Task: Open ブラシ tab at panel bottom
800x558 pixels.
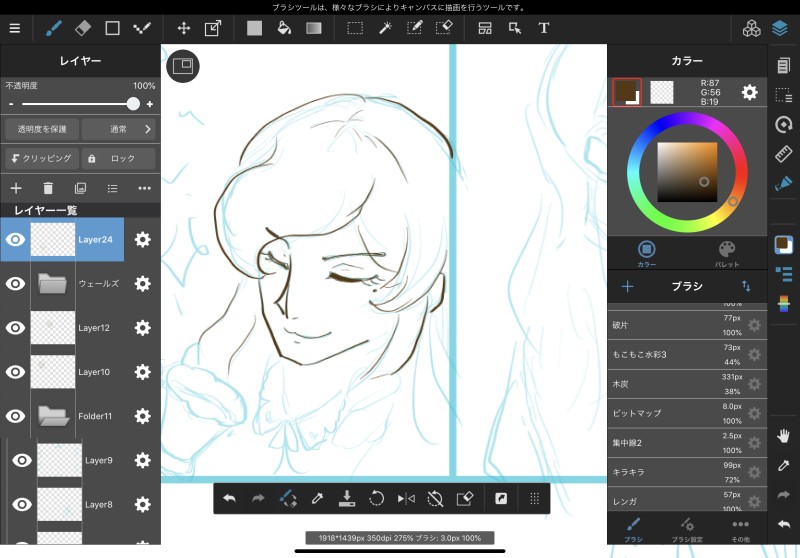Action: (x=633, y=529)
